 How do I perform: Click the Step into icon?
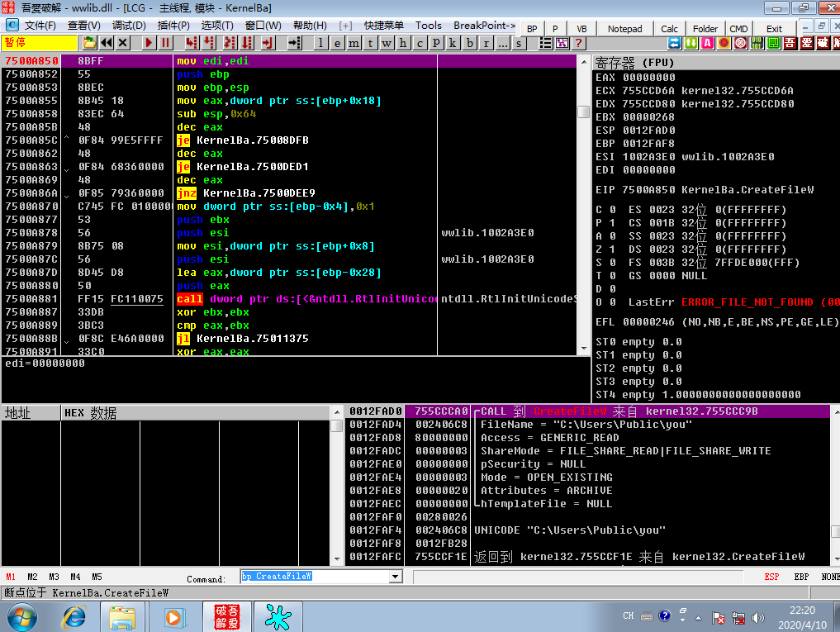[x=192, y=43]
